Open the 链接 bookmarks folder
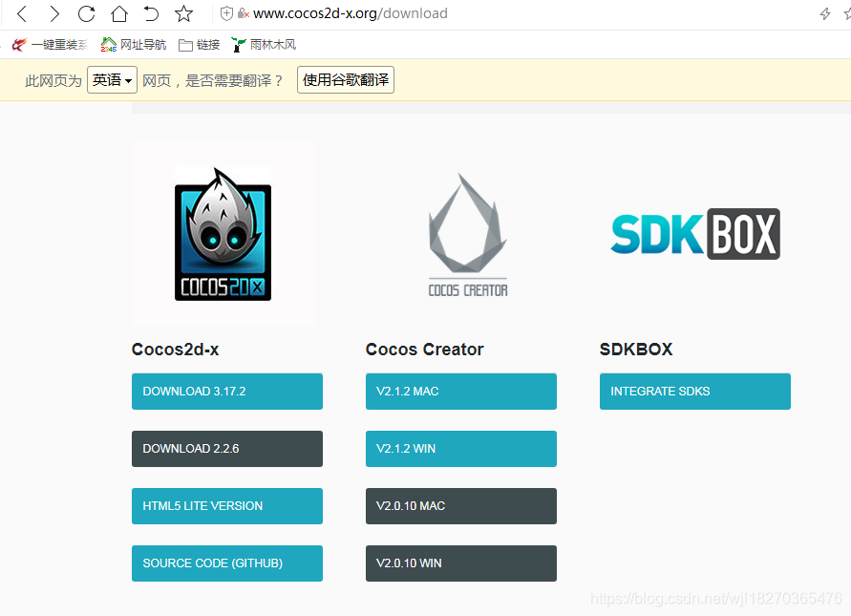 200,45
